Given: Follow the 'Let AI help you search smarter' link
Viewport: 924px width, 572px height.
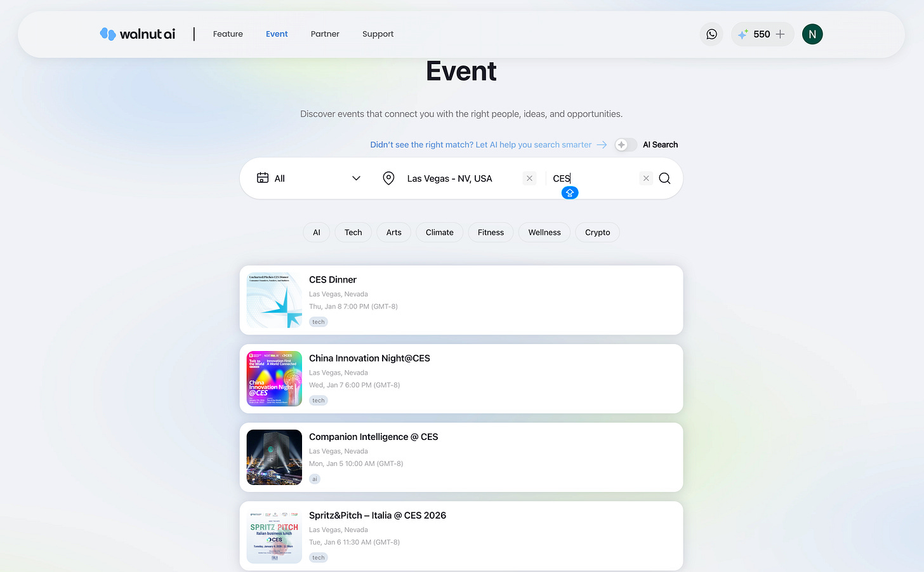Looking at the screenshot, I should (x=488, y=145).
